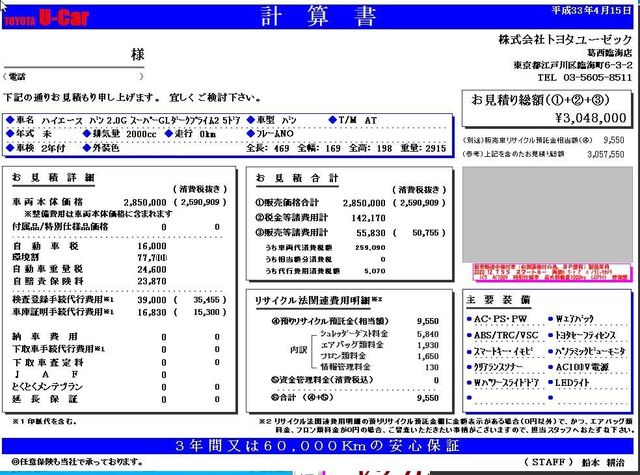
Task: Click the お見積合計 section heading
Action: [x=297, y=178]
